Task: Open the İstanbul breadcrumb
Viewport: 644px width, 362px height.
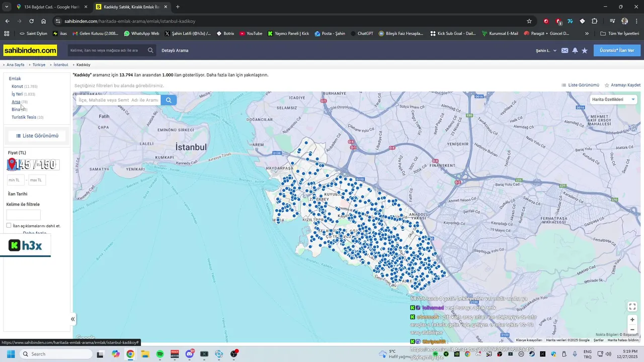Action: pos(61,65)
